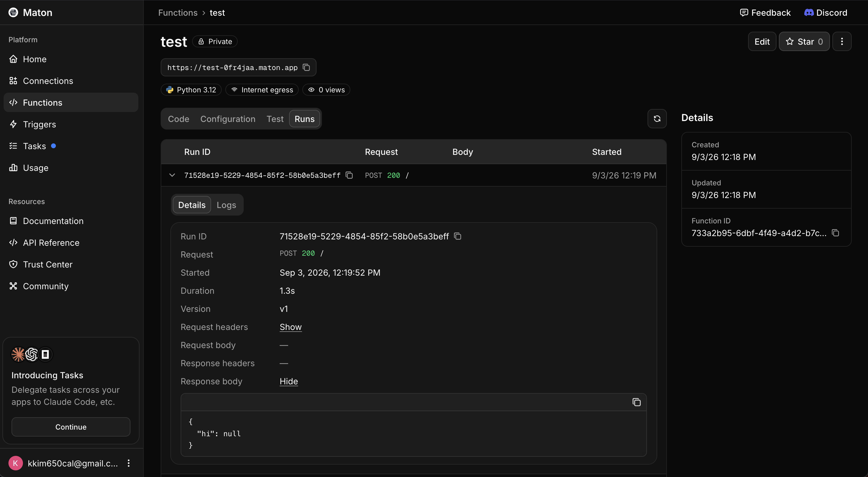This screenshot has height=477, width=868.
Task: Hide the response body
Action: (289, 381)
